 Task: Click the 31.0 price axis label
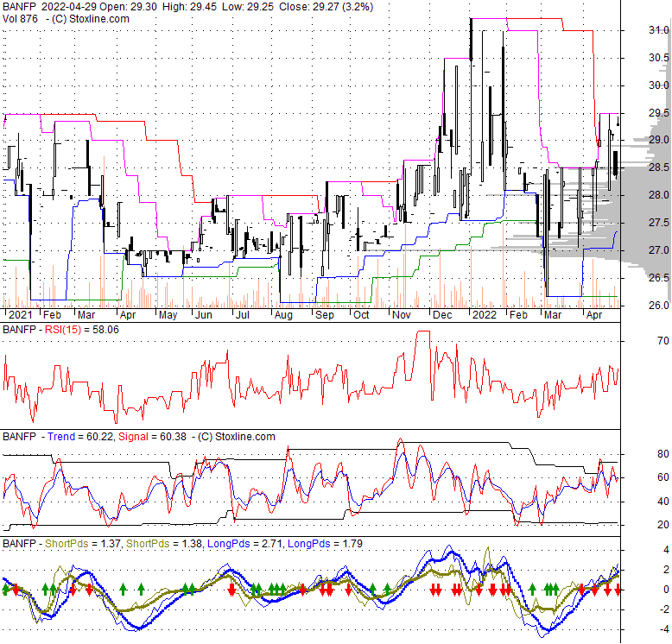[659, 30]
